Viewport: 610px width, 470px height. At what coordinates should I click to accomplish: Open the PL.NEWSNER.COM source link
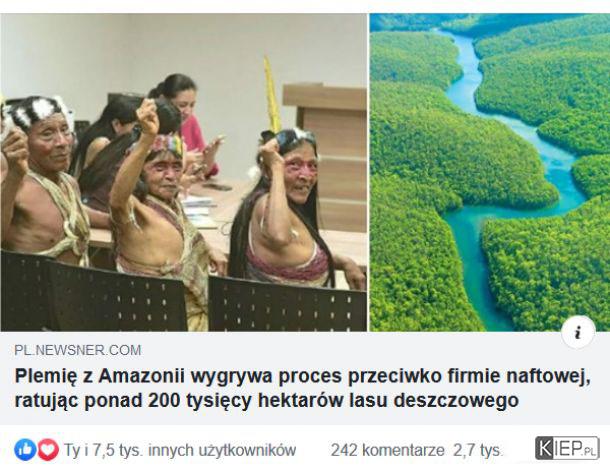[78, 350]
